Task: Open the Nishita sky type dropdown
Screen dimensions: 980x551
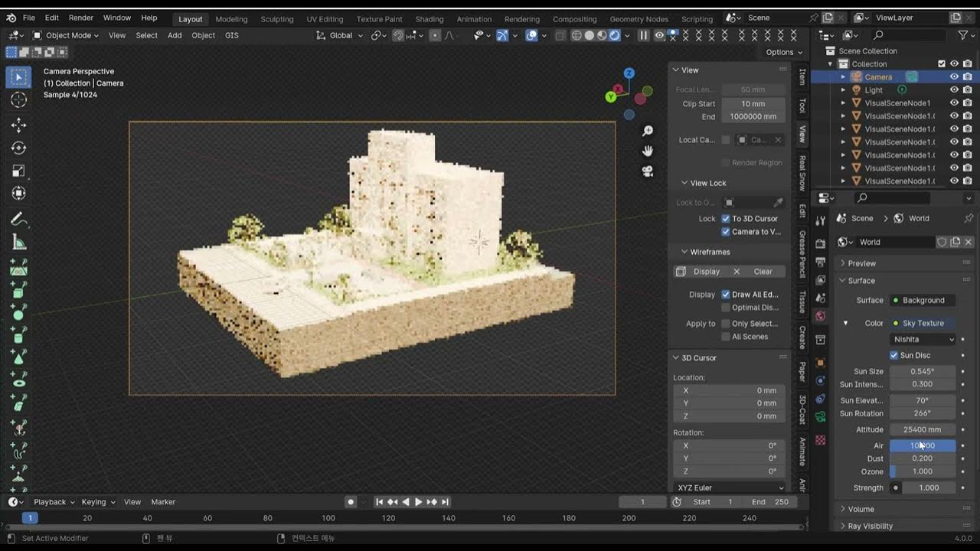Action: pyautogui.click(x=923, y=339)
